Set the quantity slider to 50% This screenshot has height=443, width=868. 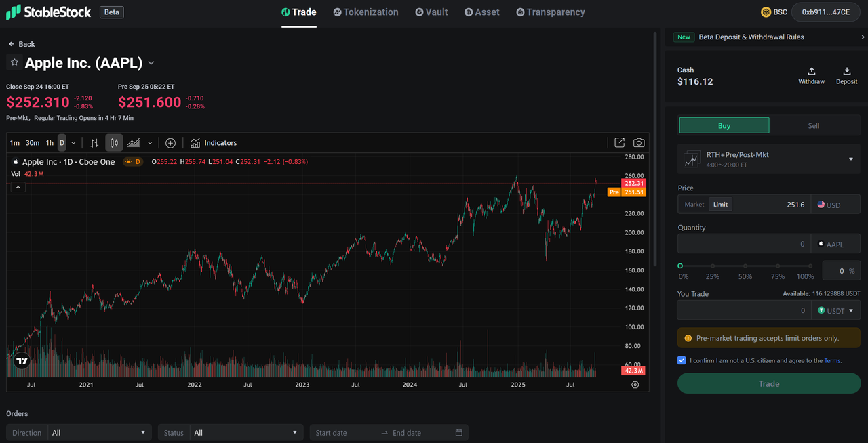tap(745, 266)
